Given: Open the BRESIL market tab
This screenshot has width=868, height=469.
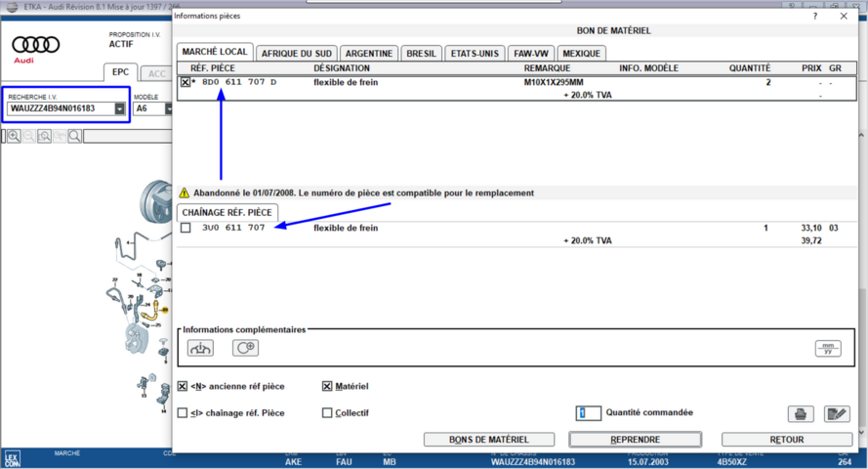Looking at the screenshot, I should (x=421, y=54).
